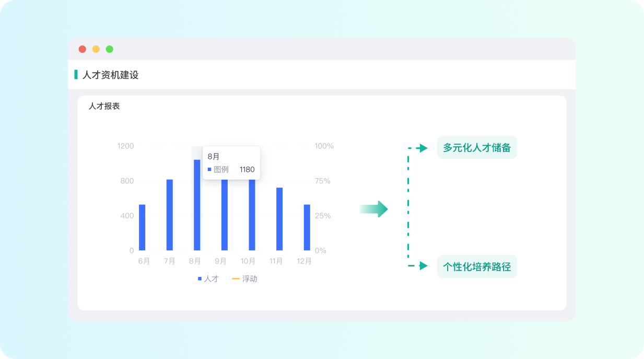This screenshot has height=359, width=644.
Task: Click the 8月 tooltip header
Action: pyautogui.click(x=214, y=156)
